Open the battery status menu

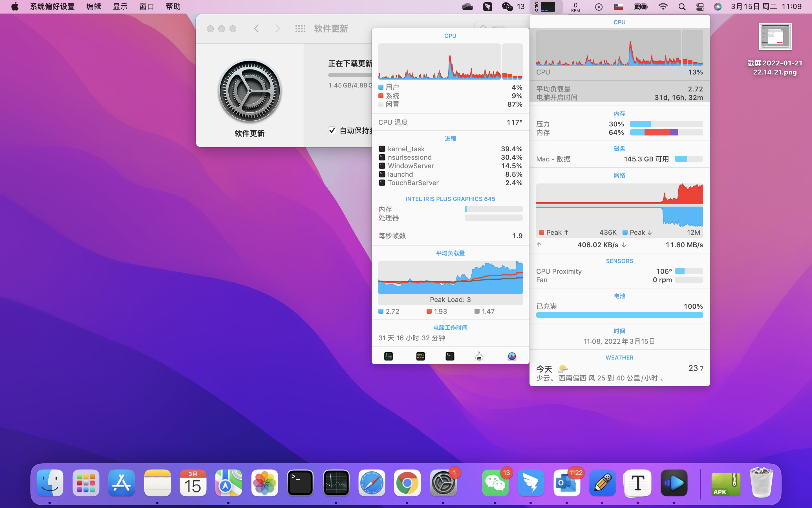[641, 7]
